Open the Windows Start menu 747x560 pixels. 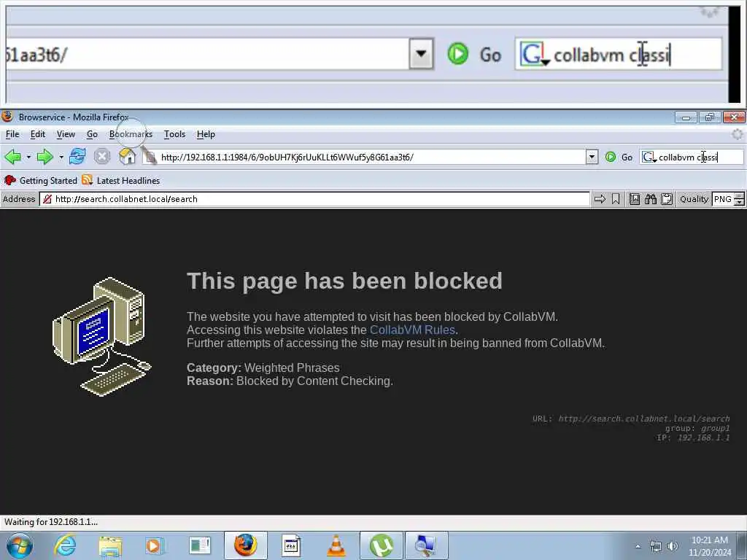(x=19, y=545)
